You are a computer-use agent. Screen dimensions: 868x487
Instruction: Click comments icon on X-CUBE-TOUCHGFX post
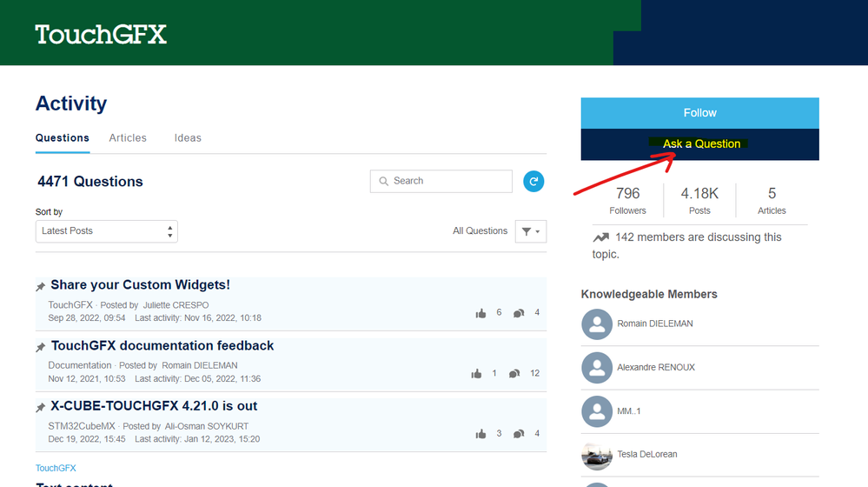[x=519, y=434]
